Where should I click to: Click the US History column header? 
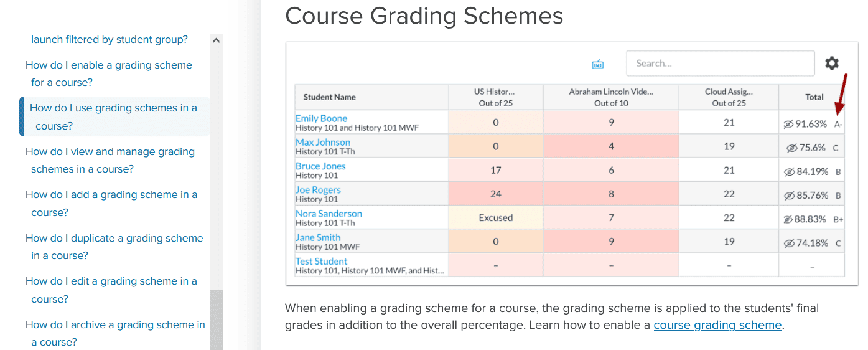coord(496,97)
